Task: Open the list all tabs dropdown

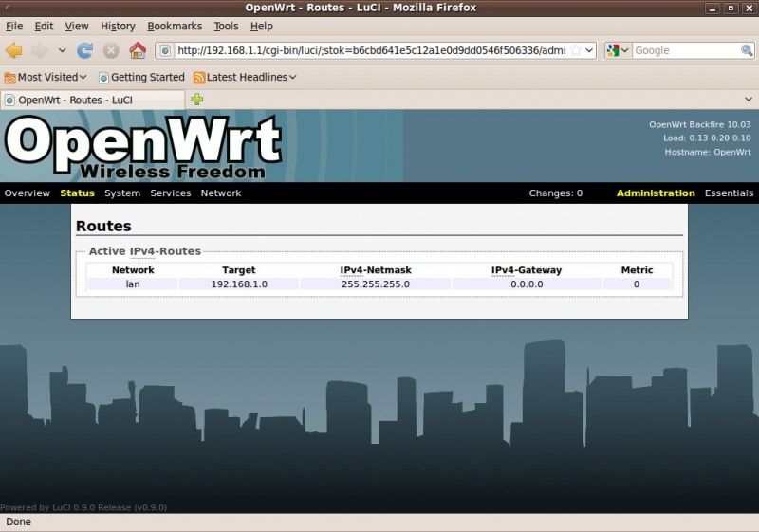Action: click(x=748, y=100)
